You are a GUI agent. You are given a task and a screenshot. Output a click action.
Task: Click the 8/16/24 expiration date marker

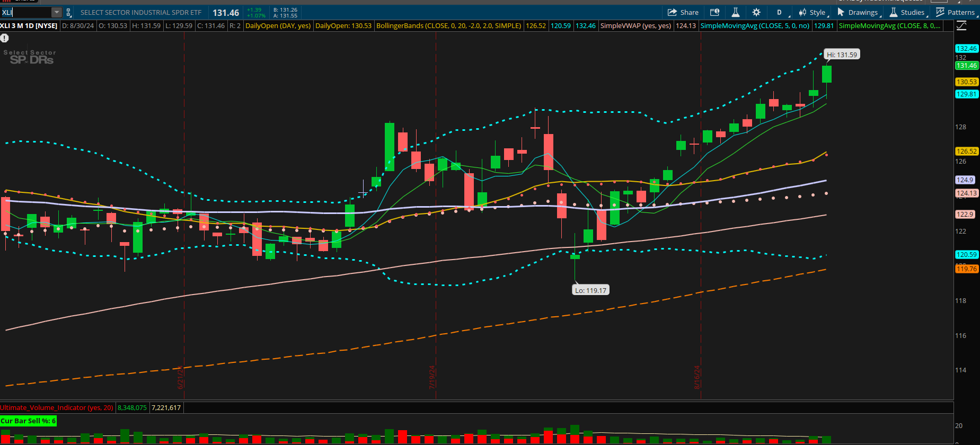[x=698, y=377]
